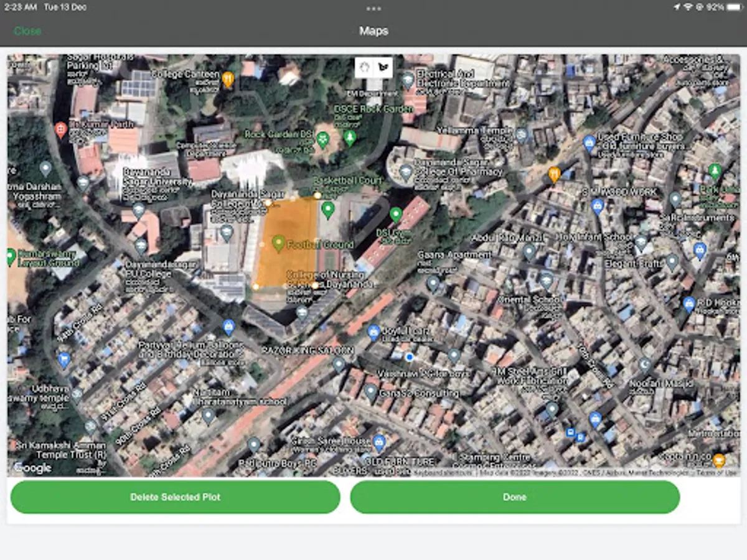
Task: Tap the Dr. Kumar Parth red marker
Action: [60, 130]
